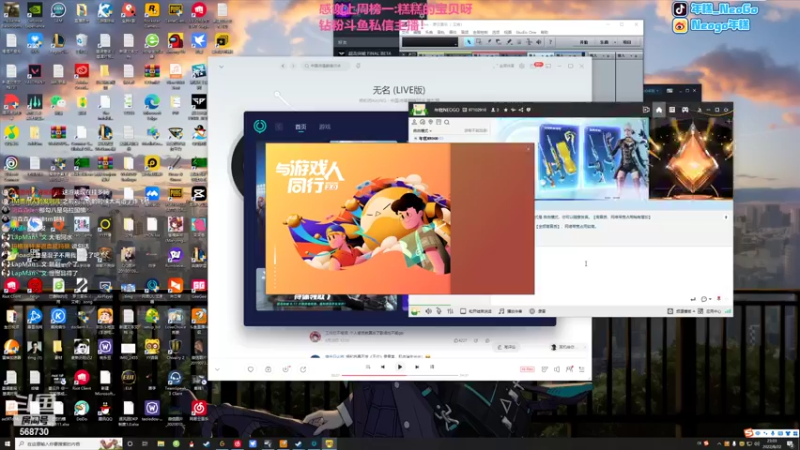Screen dimensions: 800x450
Task: Like the current song with heart icon
Action: (251, 369)
